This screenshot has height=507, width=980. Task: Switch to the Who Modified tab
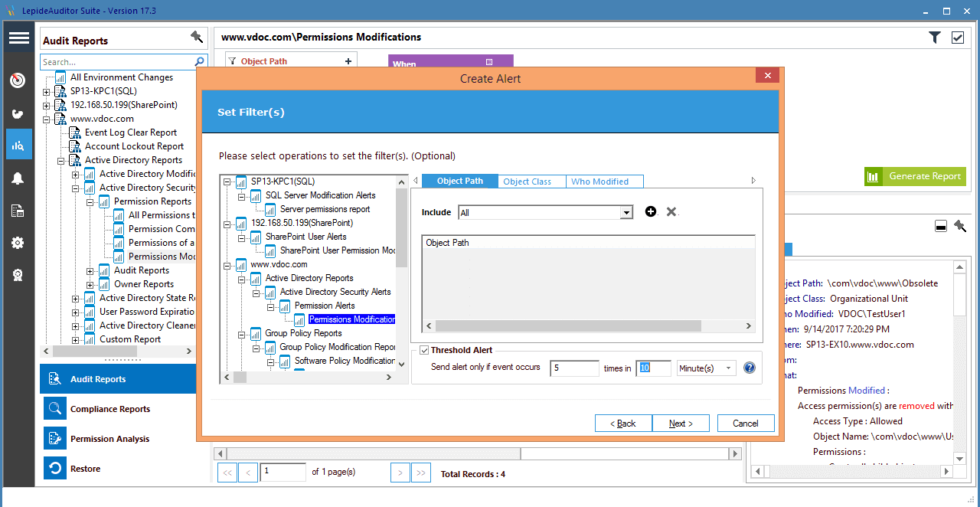click(x=599, y=182)
